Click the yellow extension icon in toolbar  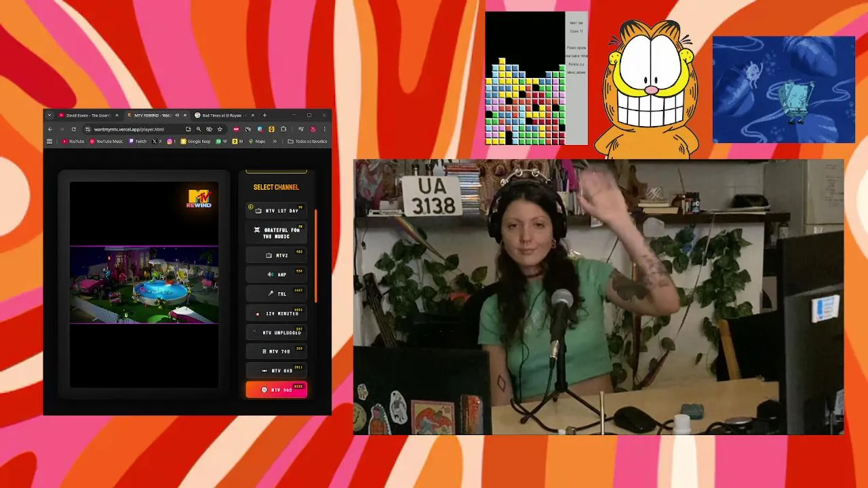pyautogui.click(x=272, y=129)
